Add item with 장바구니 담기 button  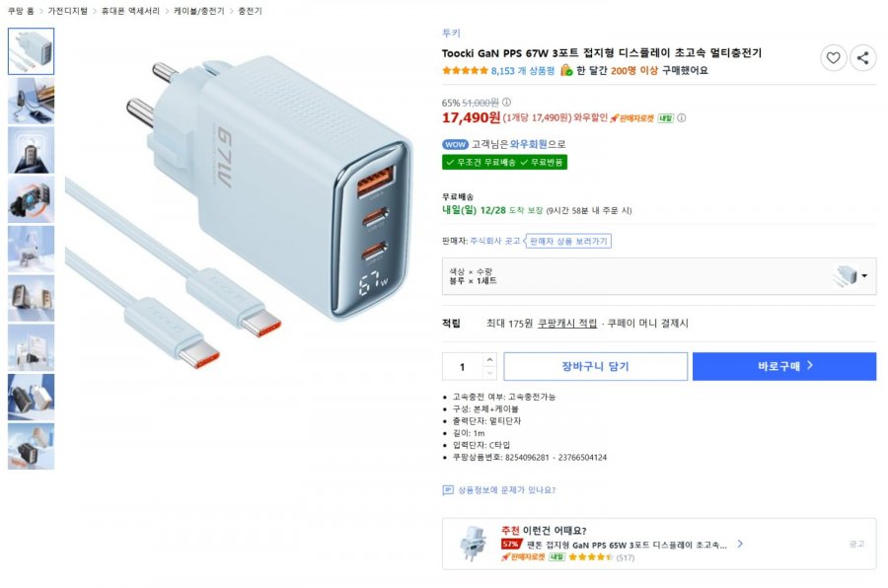coord(595,366)
